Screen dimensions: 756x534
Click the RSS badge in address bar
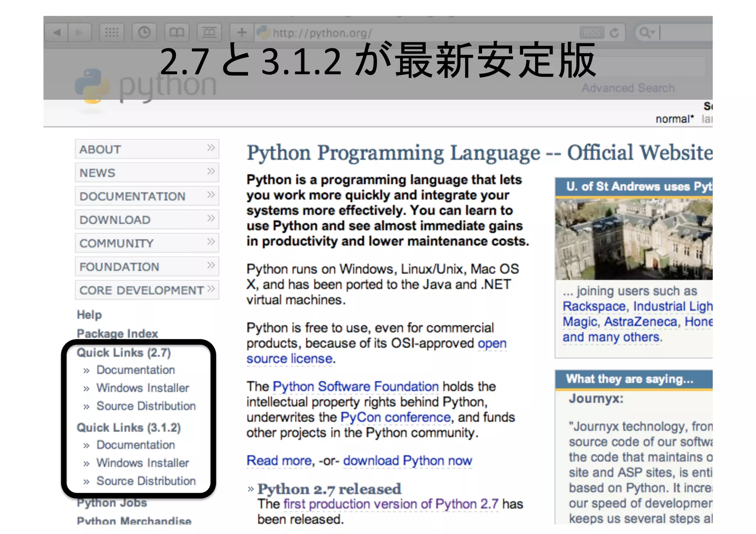click(591, 33)
